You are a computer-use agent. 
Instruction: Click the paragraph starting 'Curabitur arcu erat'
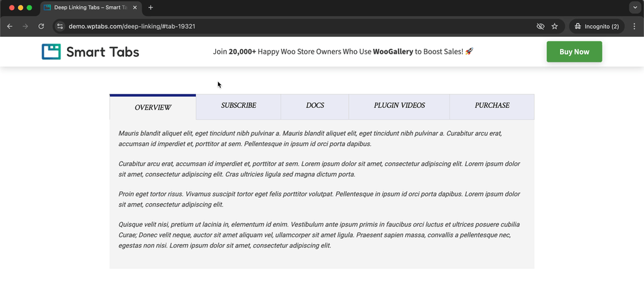pyautogui.click(x=319, y=169)
